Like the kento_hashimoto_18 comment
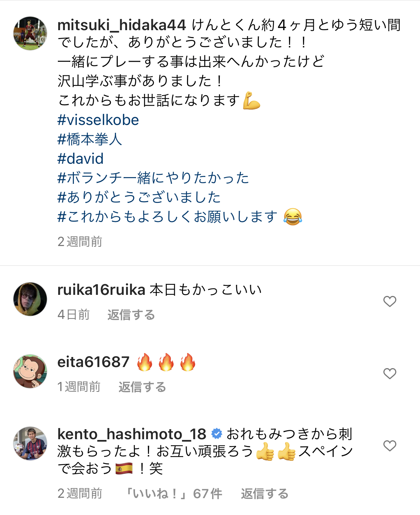Screen dimensions: 420x515 [389, 446]
